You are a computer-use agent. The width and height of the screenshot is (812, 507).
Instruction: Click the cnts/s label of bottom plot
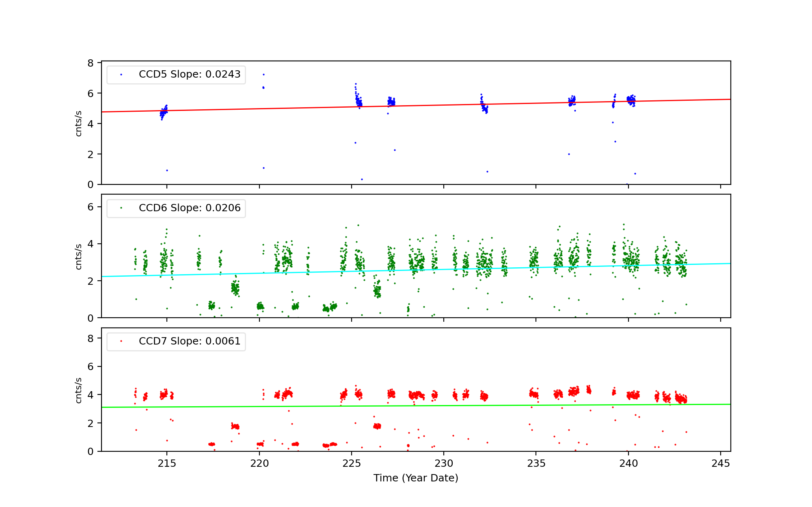tap(79, 390)
